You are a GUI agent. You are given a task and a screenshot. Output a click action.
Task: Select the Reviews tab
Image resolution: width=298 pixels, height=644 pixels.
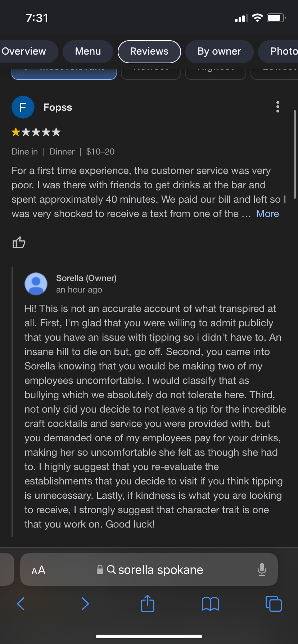tap(149, 51)
